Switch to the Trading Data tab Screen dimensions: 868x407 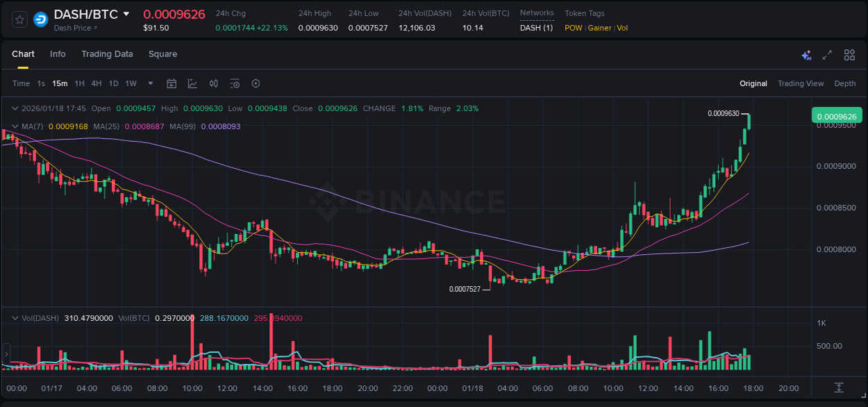(107, 54)
